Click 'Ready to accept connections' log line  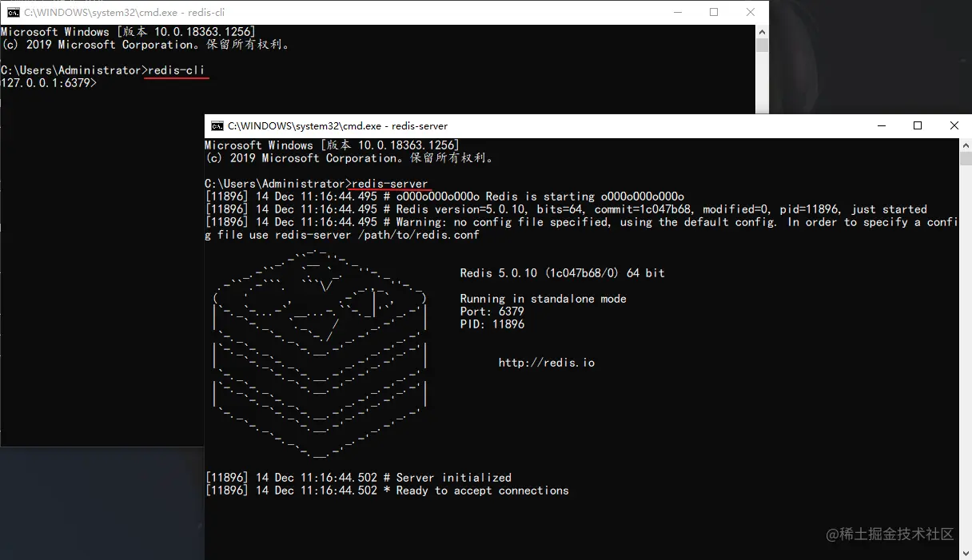click(387, 490)
